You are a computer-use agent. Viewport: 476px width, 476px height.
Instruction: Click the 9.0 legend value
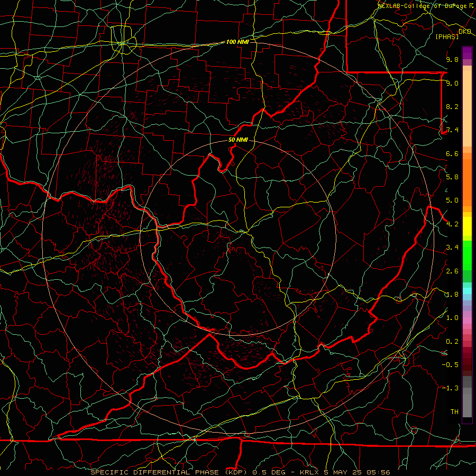452,83
